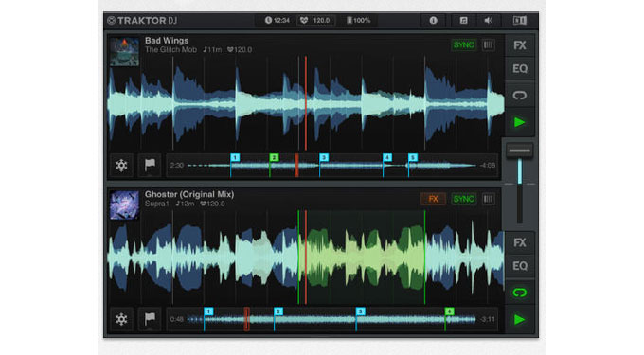
Task: Click Bad Wings key 11m label
Action: click(212, 49)
